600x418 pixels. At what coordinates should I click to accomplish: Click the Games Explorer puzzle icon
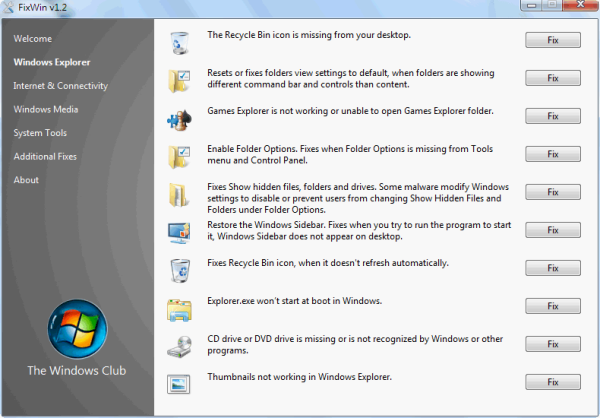[179, 119]
